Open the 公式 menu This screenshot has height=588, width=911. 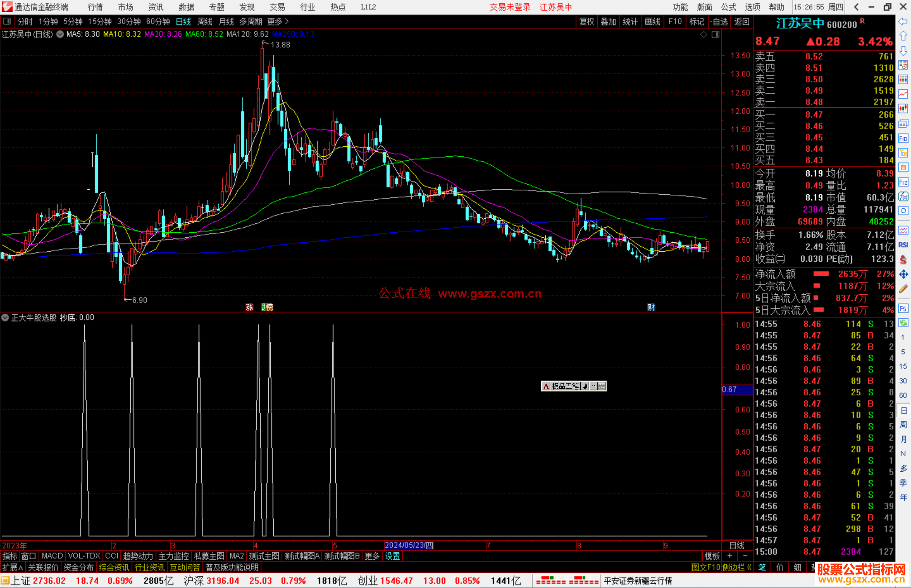click(x=728, y=7)
